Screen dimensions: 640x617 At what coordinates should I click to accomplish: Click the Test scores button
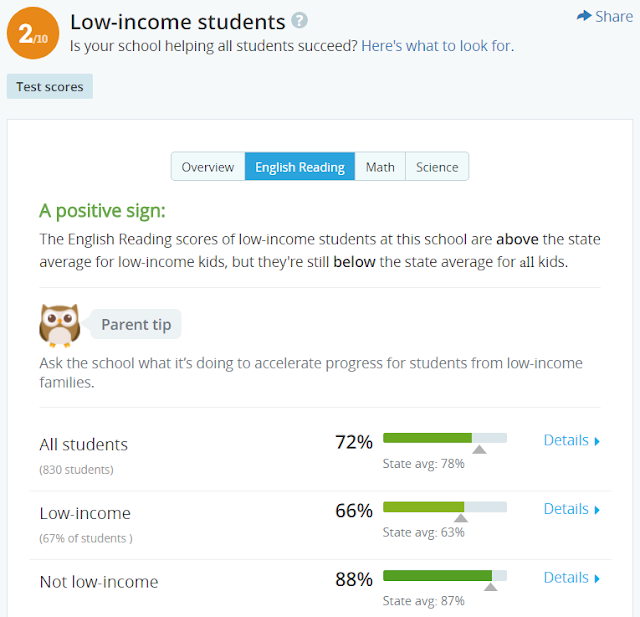pyautogui.click(x=50, y=87)
